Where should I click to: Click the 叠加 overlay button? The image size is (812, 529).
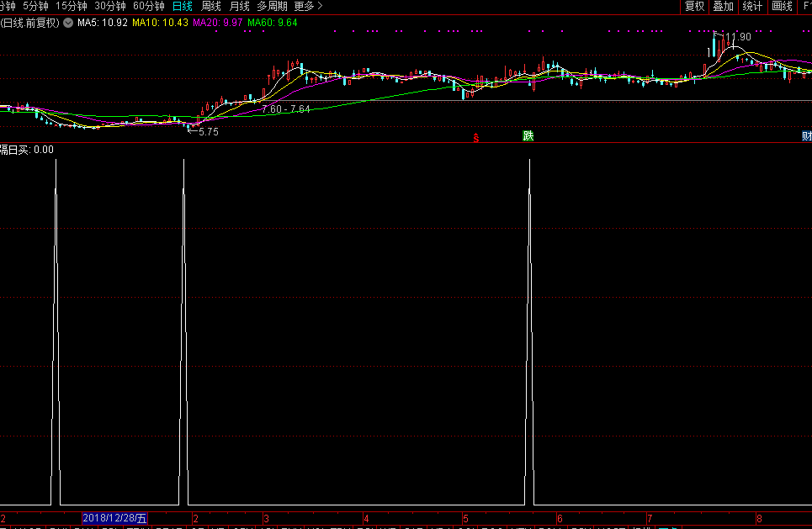[x=723, y=6]
